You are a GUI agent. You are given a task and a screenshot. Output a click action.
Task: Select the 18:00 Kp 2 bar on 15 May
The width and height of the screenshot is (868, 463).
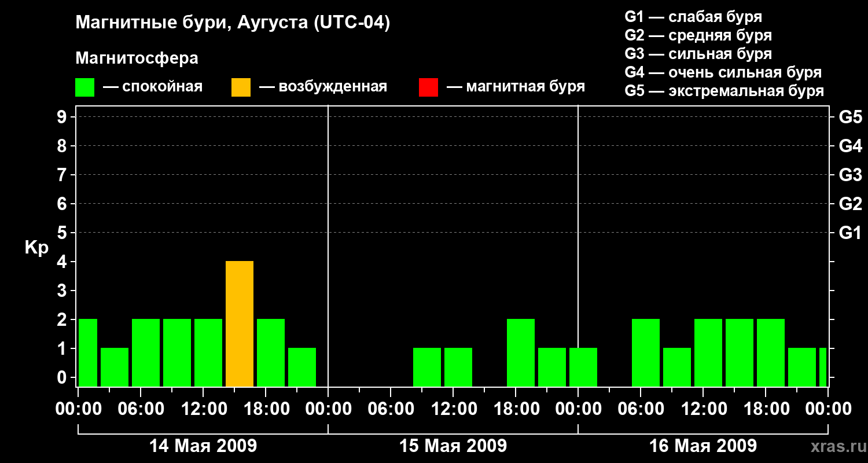click(x=521, y=352)
